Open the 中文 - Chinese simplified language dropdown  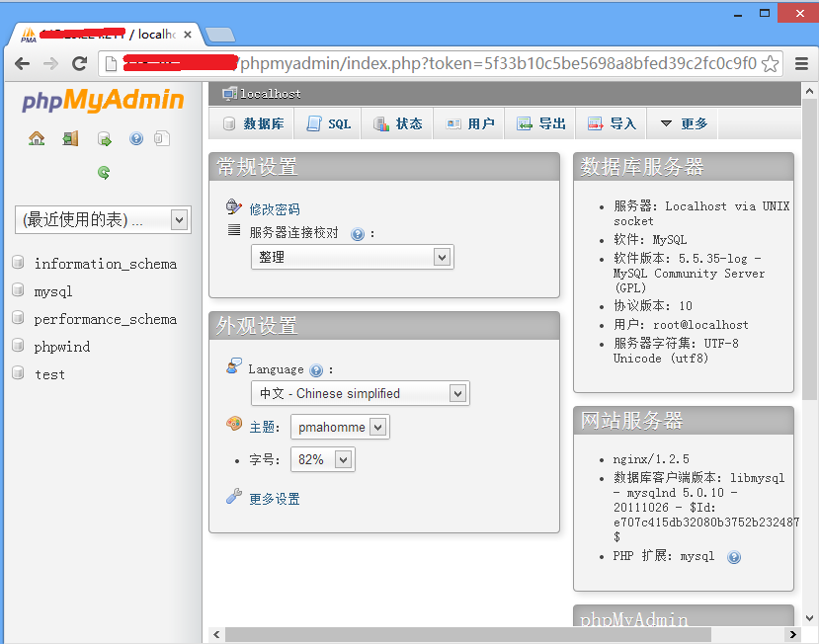click(x=361, y=393)
